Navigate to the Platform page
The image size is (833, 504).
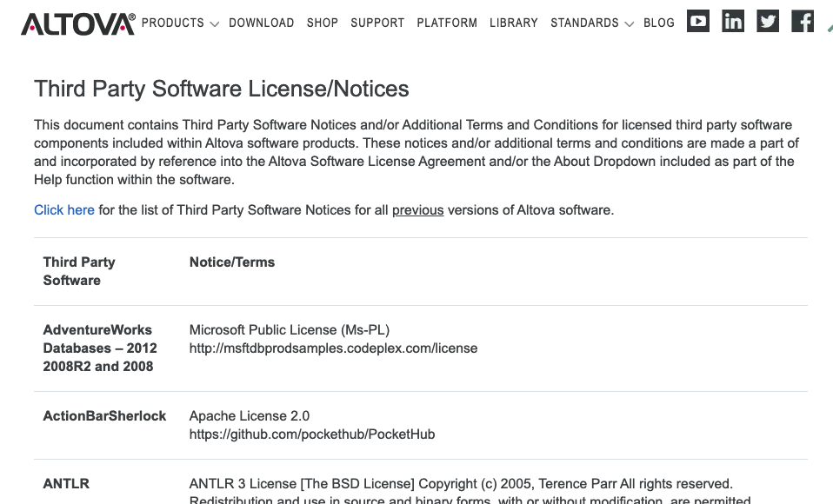point(447,23)
